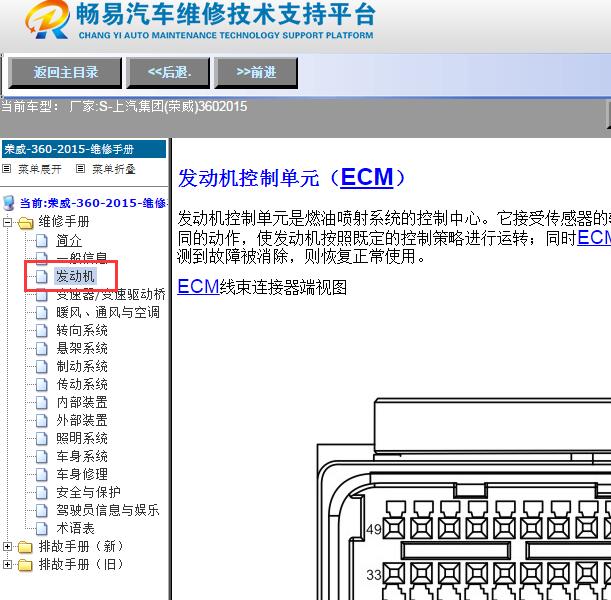Click the page icon next to 安全与保护
Screen dimensions: 611x600
(x=42, y=492)
